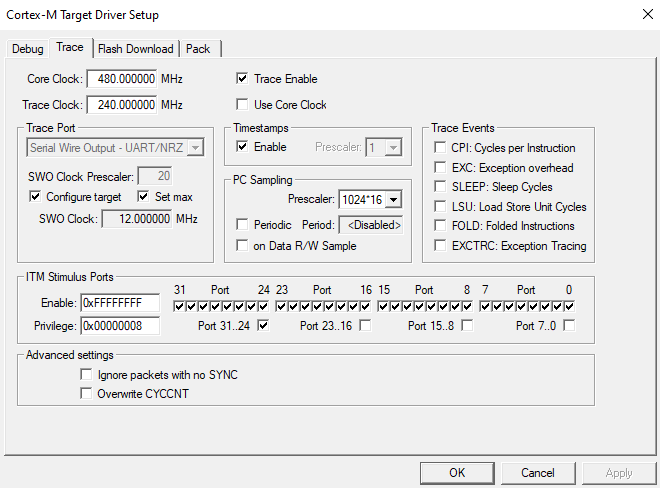Enable Port 15..8 privilege checkbox
Viewport: 662px width, 488px height.
click(467, 325)
